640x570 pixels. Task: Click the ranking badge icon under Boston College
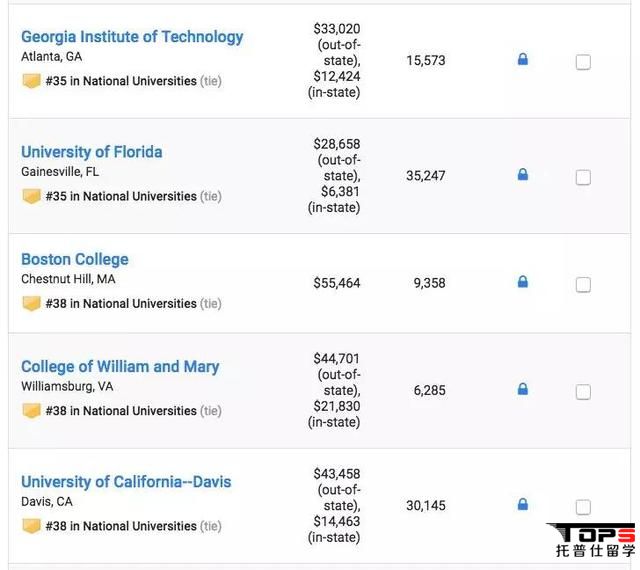tap(31, 303)
